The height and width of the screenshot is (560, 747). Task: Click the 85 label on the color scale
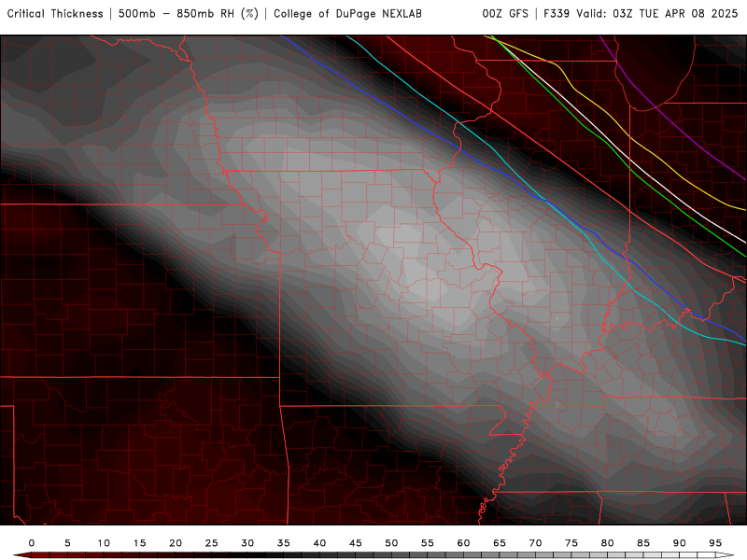click(643, 543)
